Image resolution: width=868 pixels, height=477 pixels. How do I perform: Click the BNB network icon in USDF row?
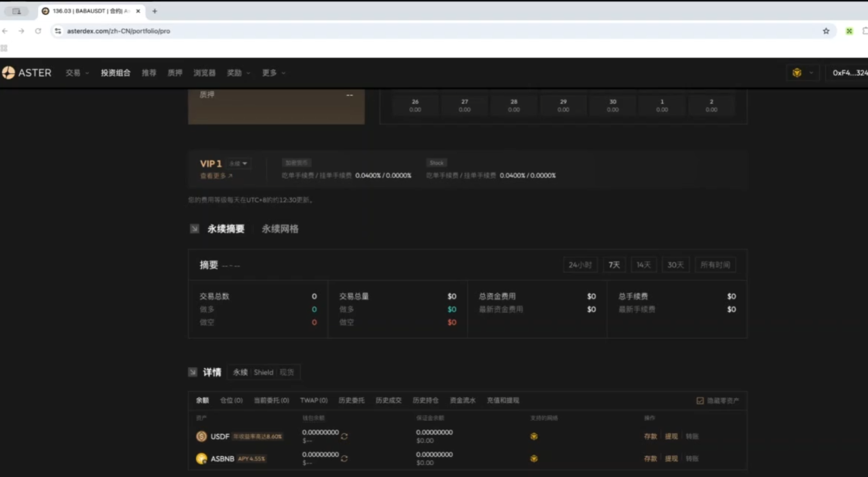534,436
